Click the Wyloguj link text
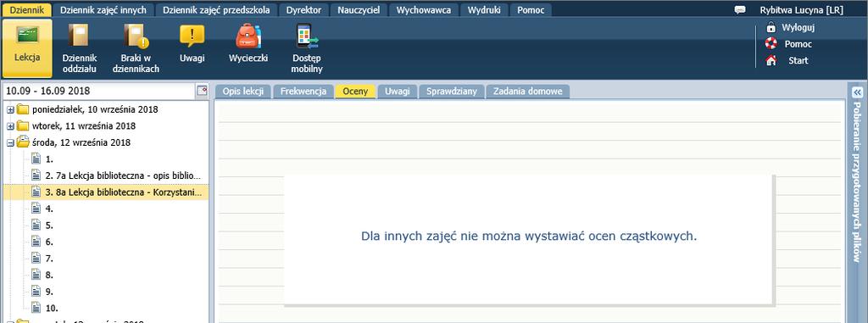 (798, 27)
